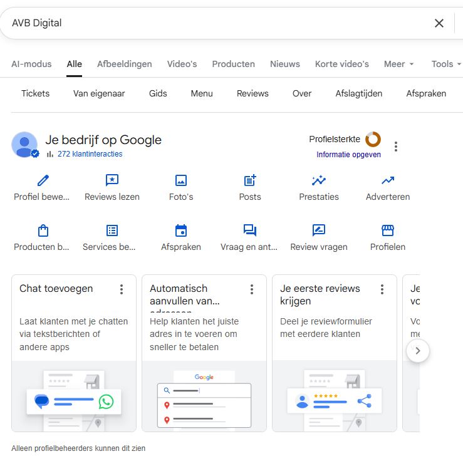Click the Reviews lezen label
Viewport: 463px width, 476px height.
(112, 197)
